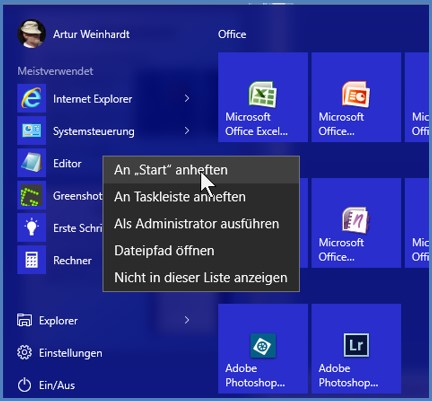Screen dimensions: 432x401
Task: Click the Rechner label
Action: 72,260
